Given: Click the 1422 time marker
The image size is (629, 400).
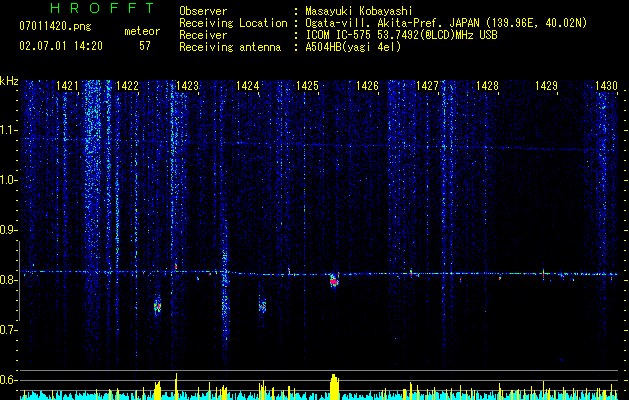Looking at the screenshot, I should pos(127,86).
